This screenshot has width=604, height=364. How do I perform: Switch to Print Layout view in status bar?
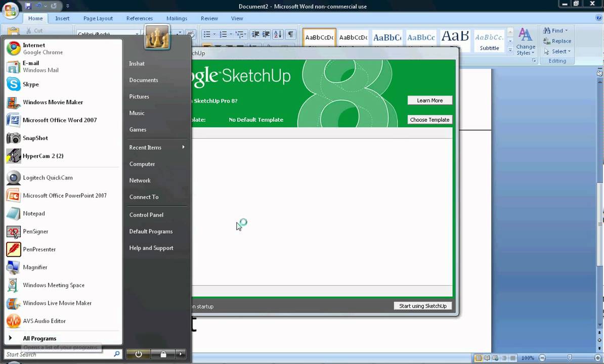[479, 358]
